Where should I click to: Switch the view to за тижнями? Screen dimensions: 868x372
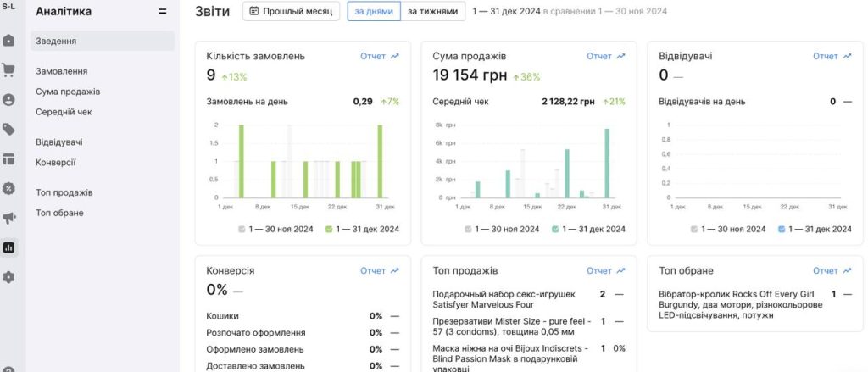pos(433,11)
